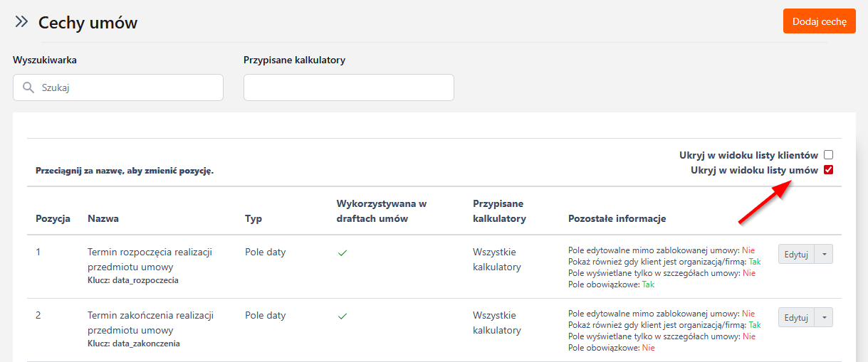Click the 'Pozycja' column header
Viewport: 868px width, 362px height.
pos(53,218)
